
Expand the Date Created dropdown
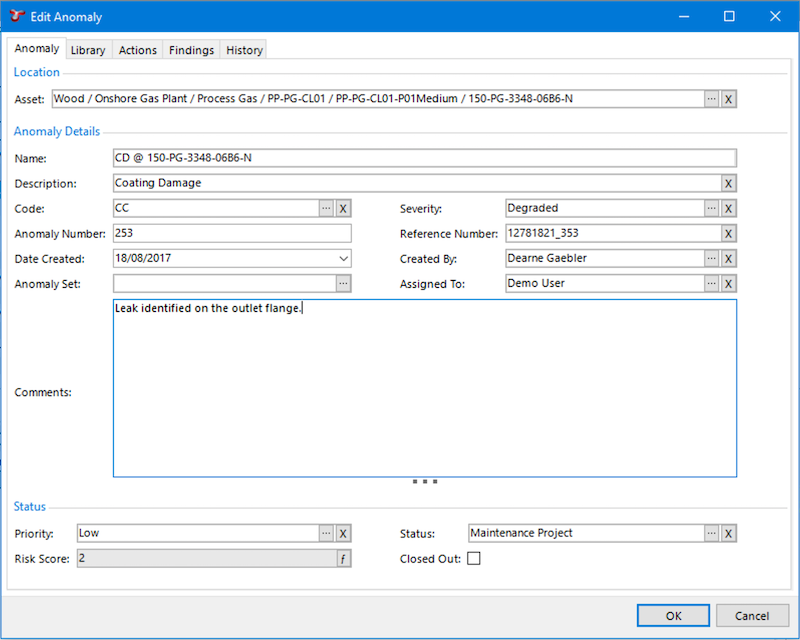pyautogui.click(x=343, y=259)
